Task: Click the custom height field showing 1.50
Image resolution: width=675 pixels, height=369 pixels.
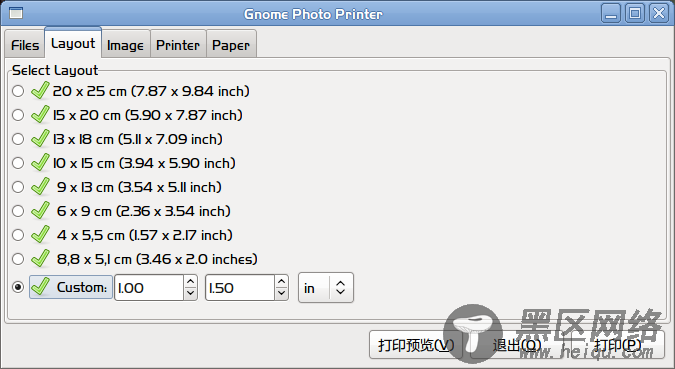Action: click(x=240, y=288)
